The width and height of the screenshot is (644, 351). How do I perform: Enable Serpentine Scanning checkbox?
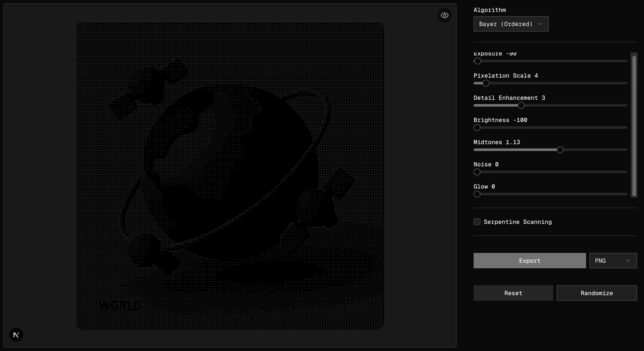click(x=477, y=222)
